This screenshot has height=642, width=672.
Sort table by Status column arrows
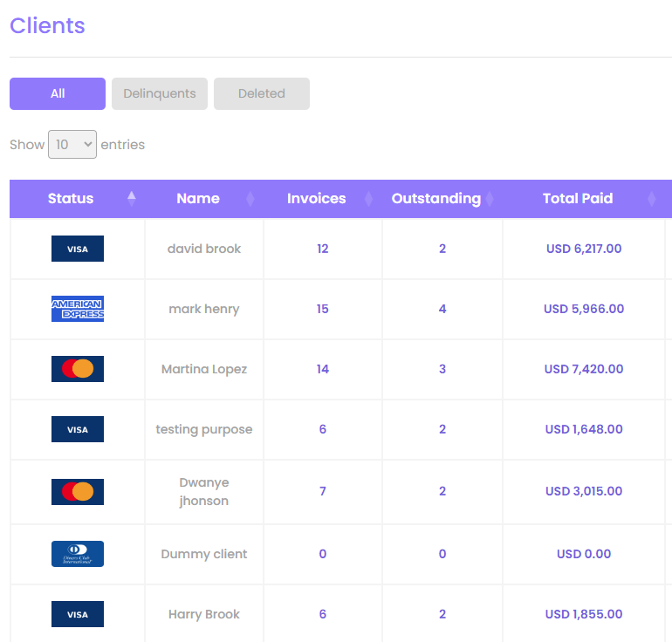(132, 198)
